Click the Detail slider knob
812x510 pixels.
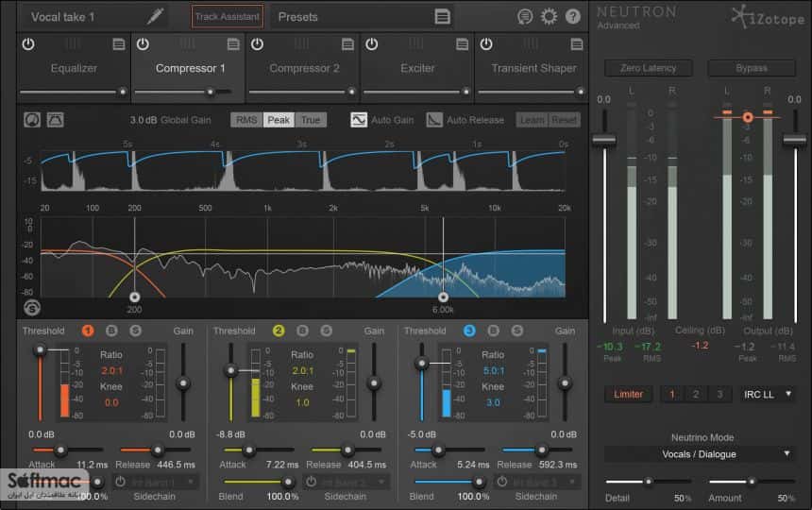coord(648,482)
